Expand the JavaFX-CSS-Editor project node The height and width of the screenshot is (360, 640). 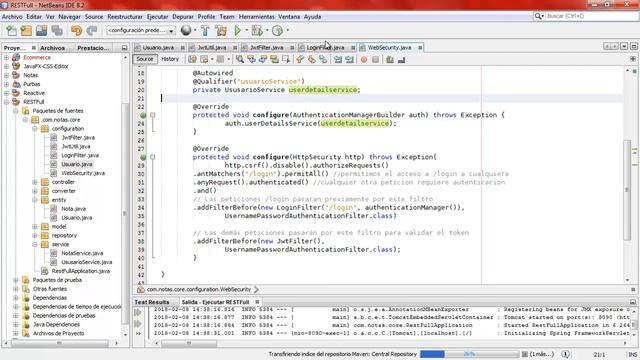[7, 66]
